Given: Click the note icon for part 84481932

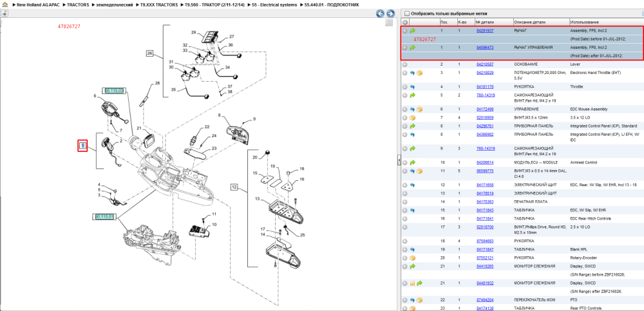Looking at the screenshot, I should pyautogui.click(x=413, y=283).
